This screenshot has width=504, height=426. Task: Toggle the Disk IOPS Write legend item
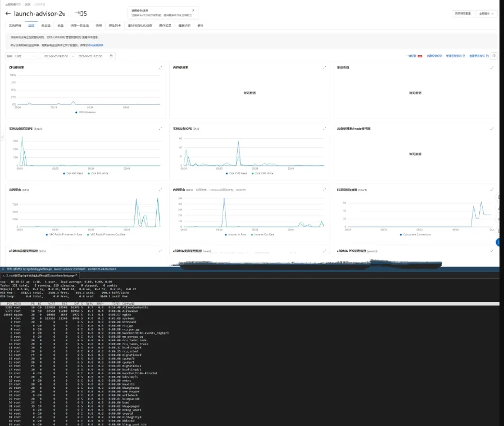(x=262, y=173)
